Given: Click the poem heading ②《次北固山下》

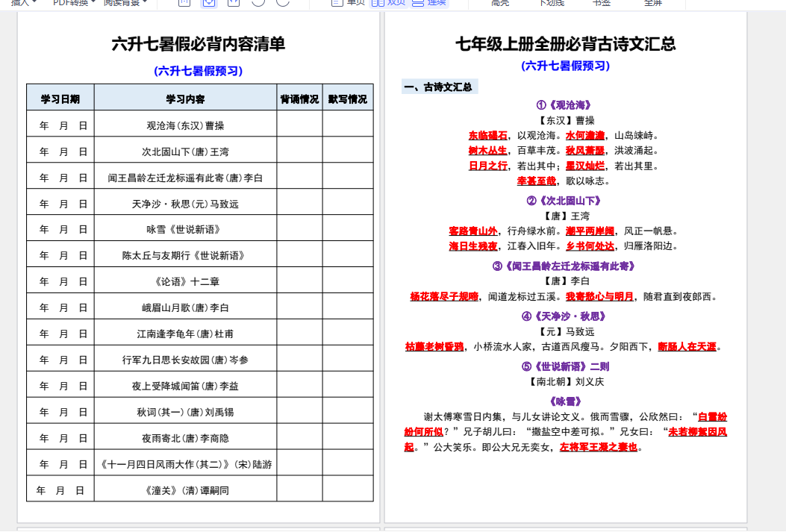Looking at the screenshot, I should click(x=564, y=201).
